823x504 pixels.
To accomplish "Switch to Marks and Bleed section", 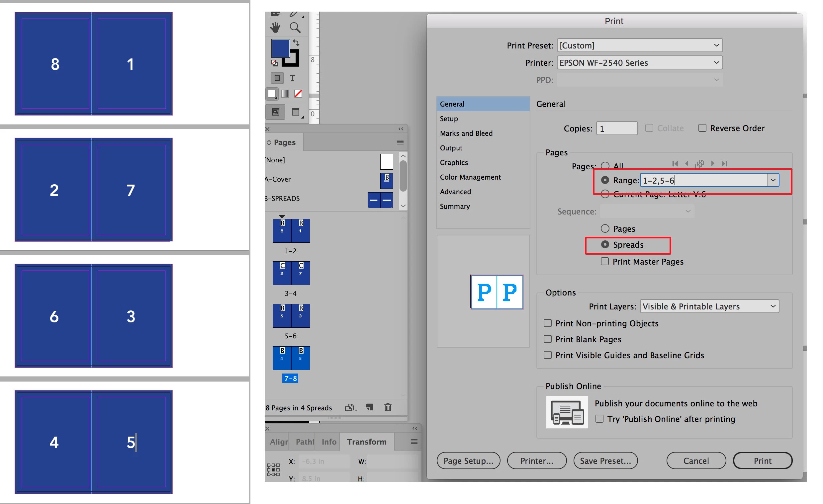I will coord(466,133).
